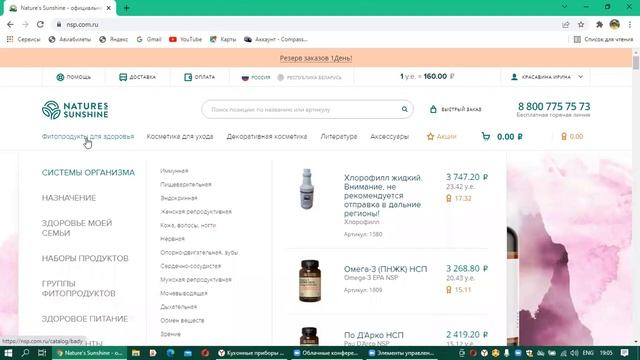Open File Explorer in taskbar
The width and height of the screenshot is (640, 360).
click(136, 353)
